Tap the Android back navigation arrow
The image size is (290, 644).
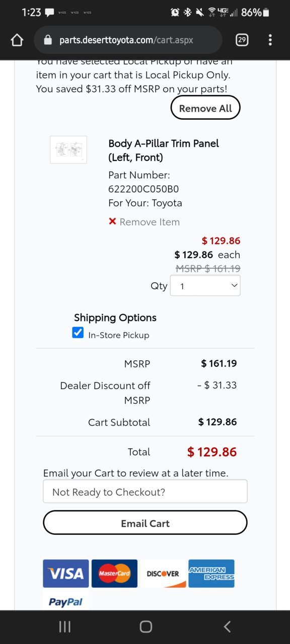[x=227, y=626]
